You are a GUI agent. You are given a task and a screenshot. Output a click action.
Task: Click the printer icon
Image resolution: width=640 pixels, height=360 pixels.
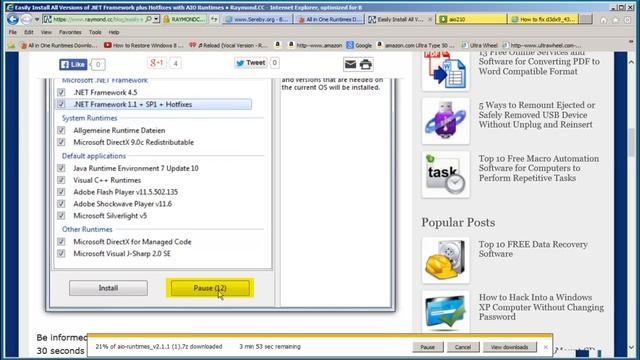click(x=366, y=64)
